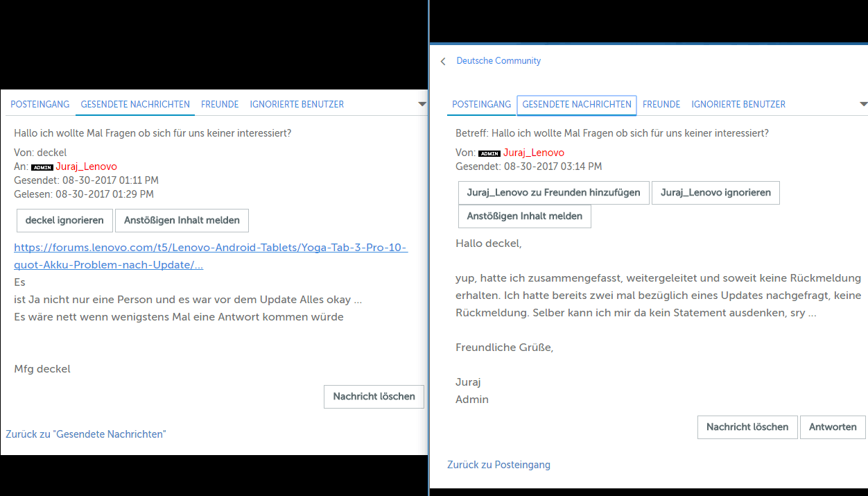Expand the tab dropdown arrow in left window
This screenshot has height=496, width=868.
pos(422,104)
